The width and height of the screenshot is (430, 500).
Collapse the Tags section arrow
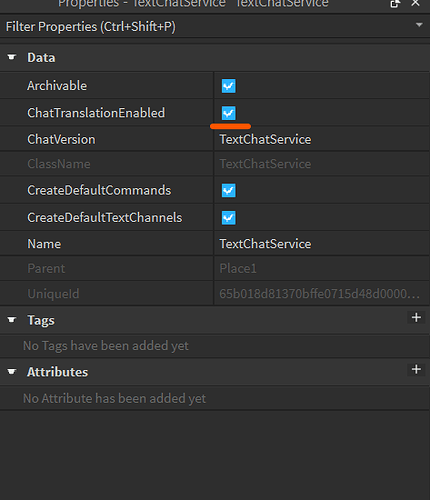12,320
